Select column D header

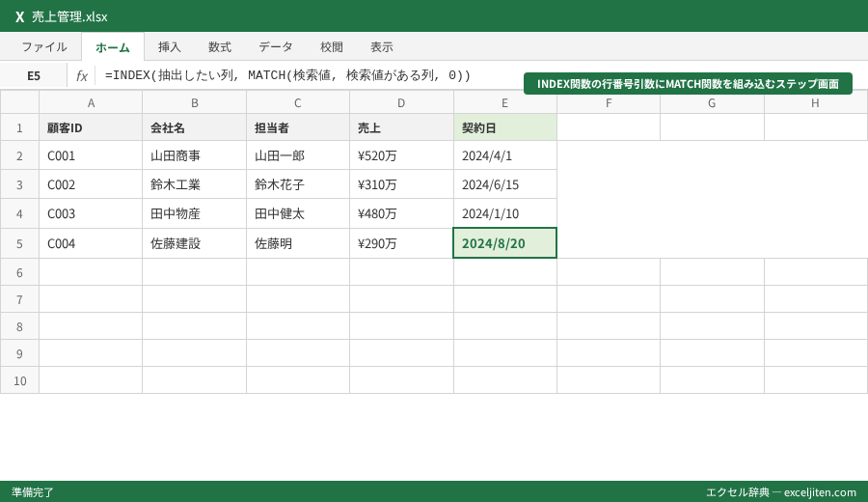(401, 103)
